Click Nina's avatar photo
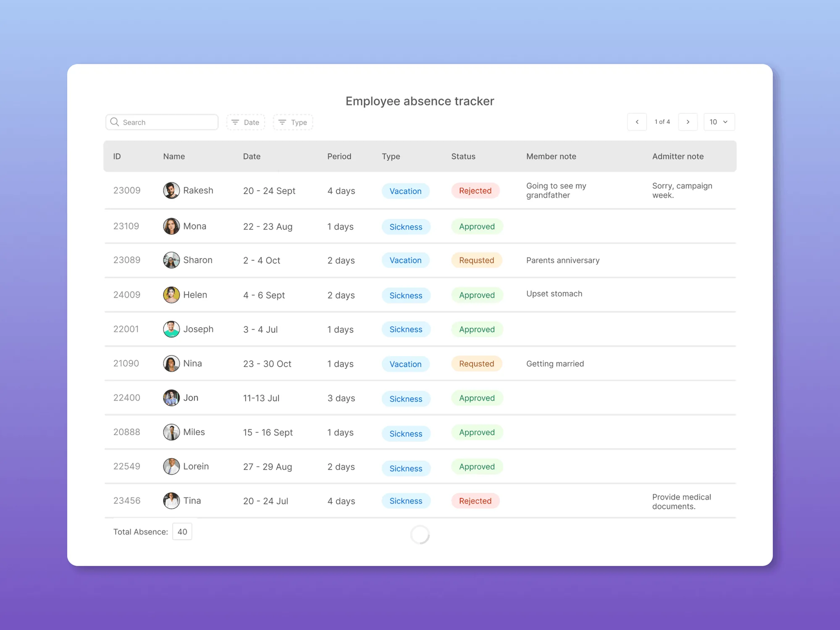This screenshot has height=630, width=840. pyautogui.click(x=171, y=364)
